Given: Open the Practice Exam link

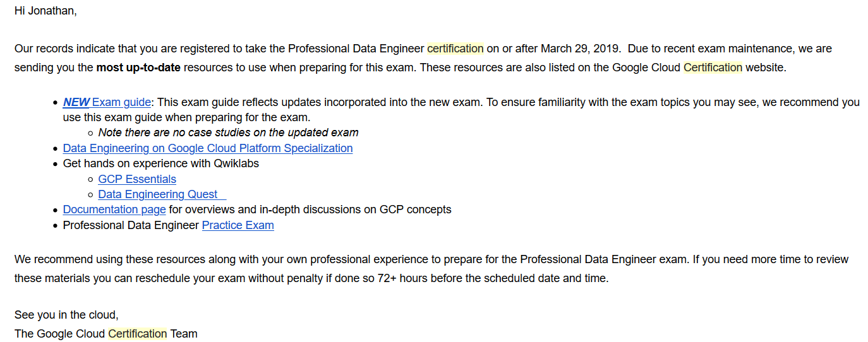Looking at the screenshot, I should pos(238,225).
